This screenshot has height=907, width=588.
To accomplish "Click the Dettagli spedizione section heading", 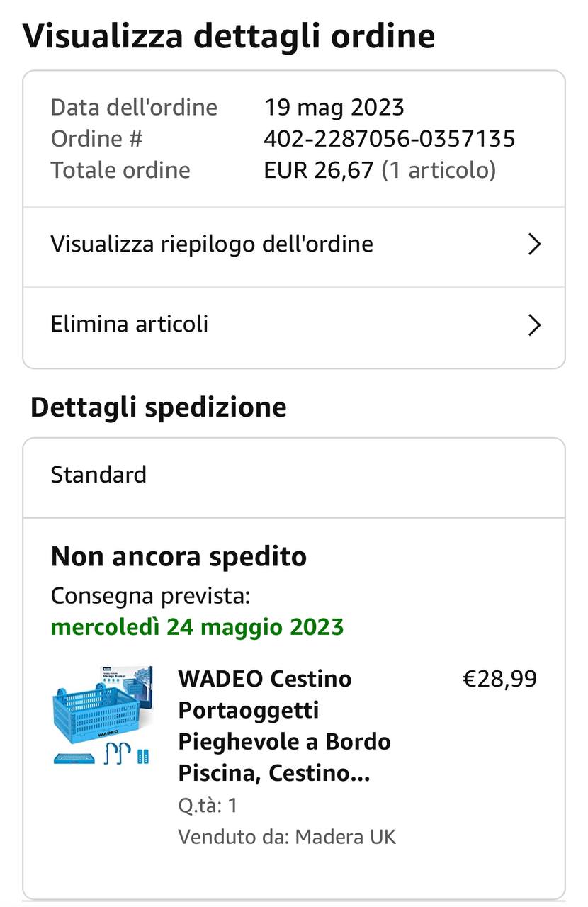I will coord(159,407).
